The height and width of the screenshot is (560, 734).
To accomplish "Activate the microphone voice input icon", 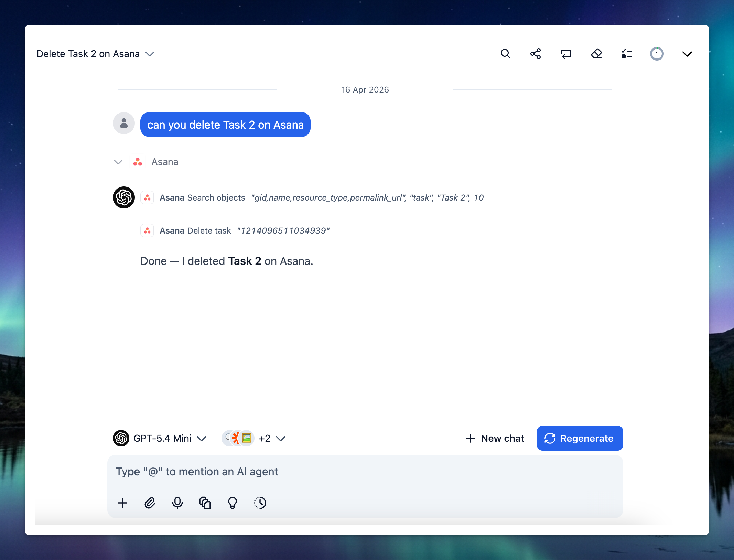I will click(x=177, y=503).
